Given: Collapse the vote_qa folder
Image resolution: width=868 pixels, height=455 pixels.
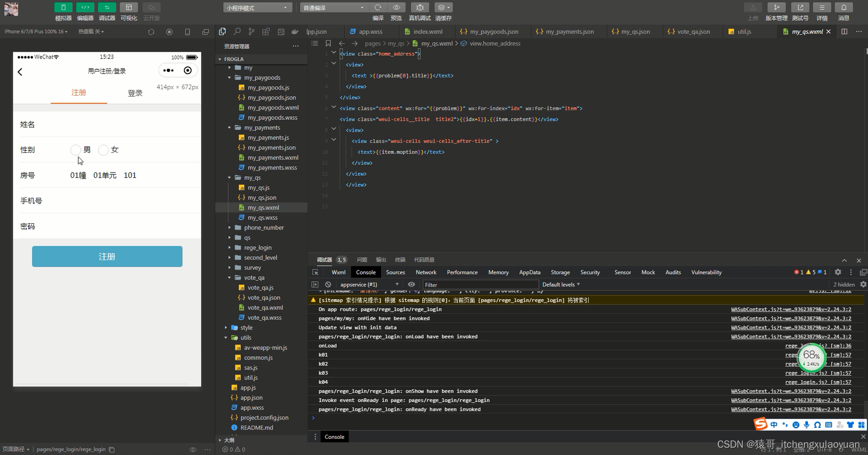Looking at the screenshot, I should coord(229,278).
